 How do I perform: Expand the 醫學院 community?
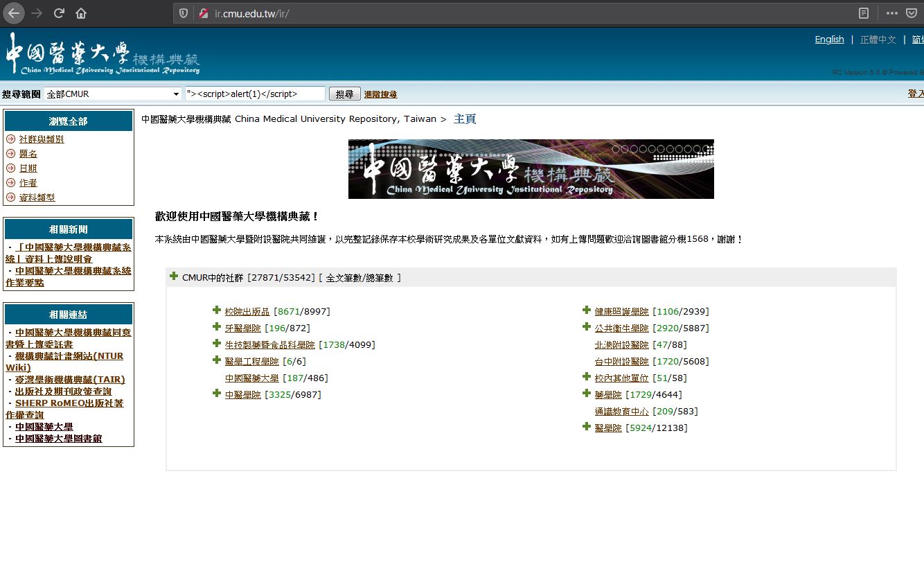tap(587, 427)
